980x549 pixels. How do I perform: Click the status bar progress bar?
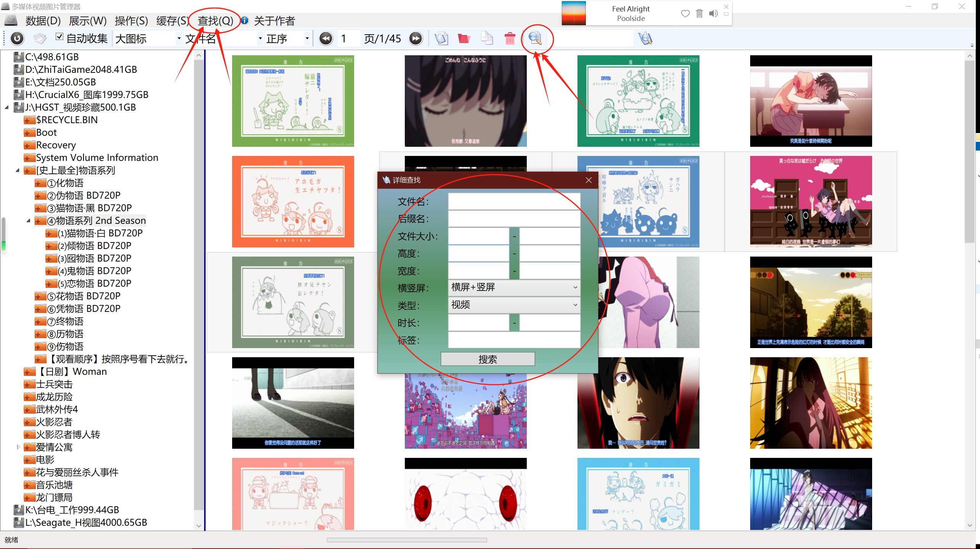point(407,540)
